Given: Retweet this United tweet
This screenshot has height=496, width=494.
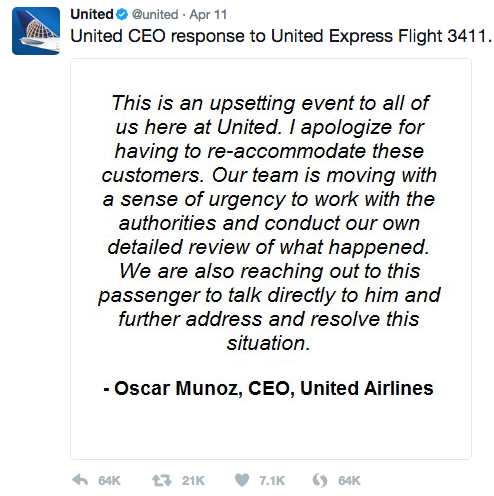Looking at the screenshot, I should click(162, 480).
